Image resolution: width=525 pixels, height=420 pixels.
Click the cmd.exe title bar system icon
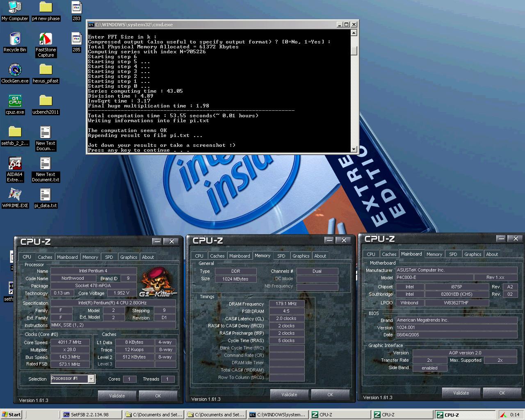tap(91, 25)
